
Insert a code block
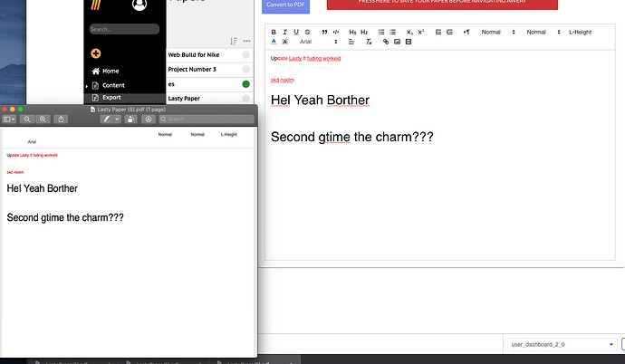coord(336,32)
